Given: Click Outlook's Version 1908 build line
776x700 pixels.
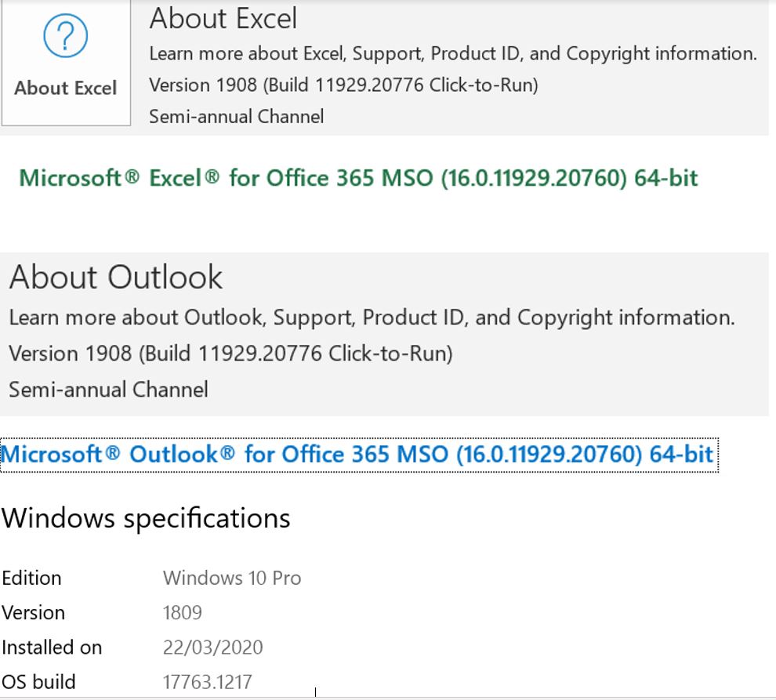Looking at the screenshot, I should pyautogui.click(x=230, y=354).
